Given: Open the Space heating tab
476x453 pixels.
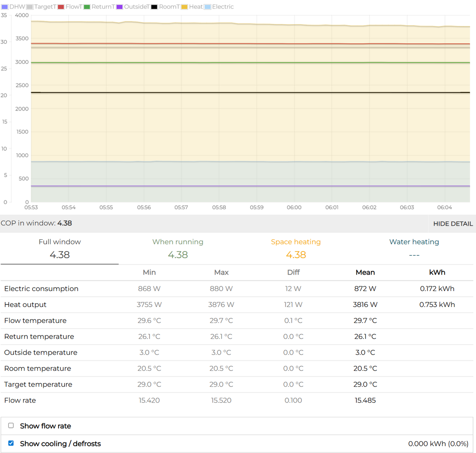Looking at the screenshot, I should (x=296, y=248).
